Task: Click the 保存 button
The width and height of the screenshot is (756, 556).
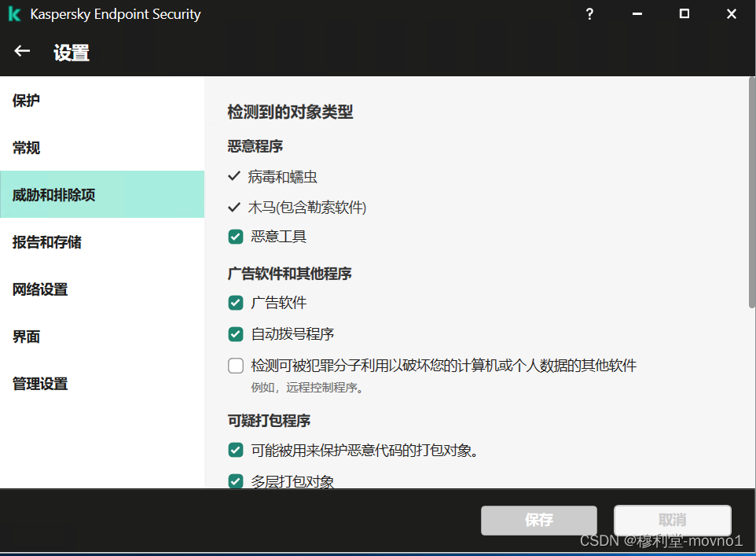Action: pos(538,520)
